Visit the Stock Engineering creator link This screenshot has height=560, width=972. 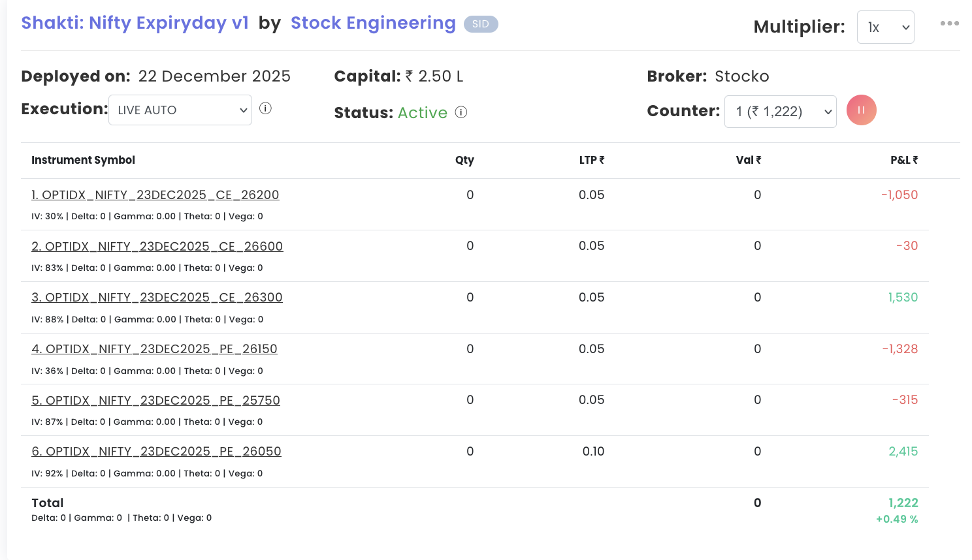(x=373, y=23)
